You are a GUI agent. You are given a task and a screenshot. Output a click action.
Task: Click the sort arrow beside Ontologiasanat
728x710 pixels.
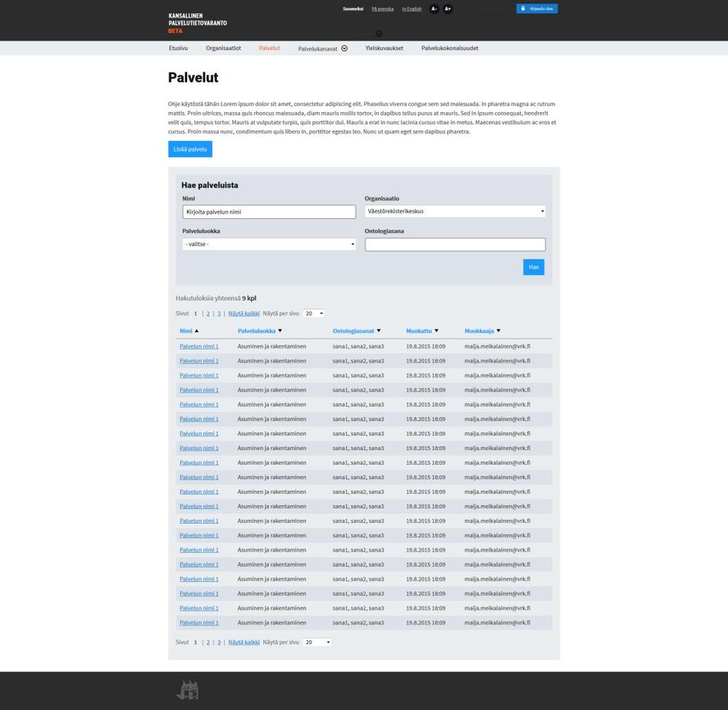(x=378, y=331)
